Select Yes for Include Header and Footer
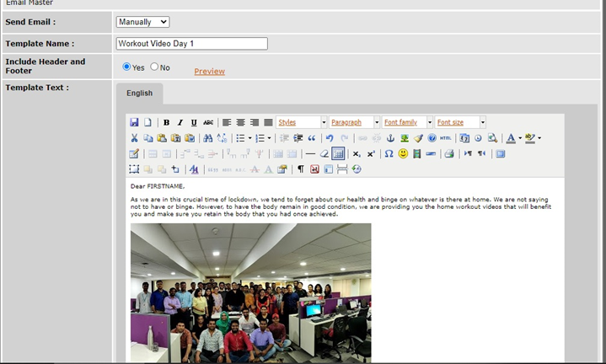This screenshot has height=364, width=606. [126, 67]
